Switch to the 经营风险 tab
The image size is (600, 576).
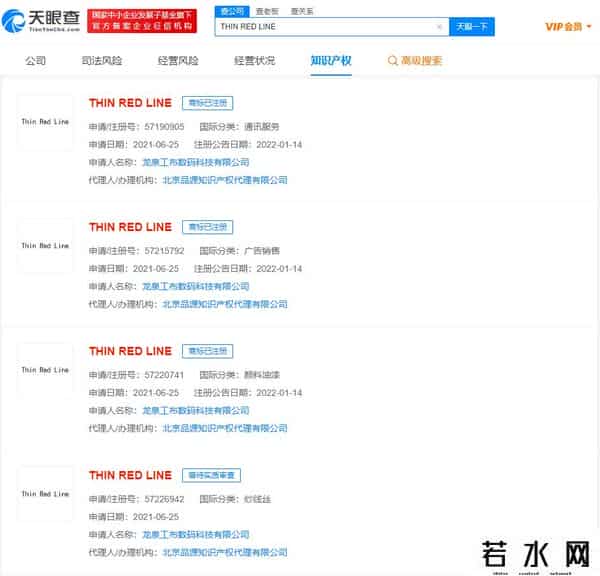pos(178,60)
